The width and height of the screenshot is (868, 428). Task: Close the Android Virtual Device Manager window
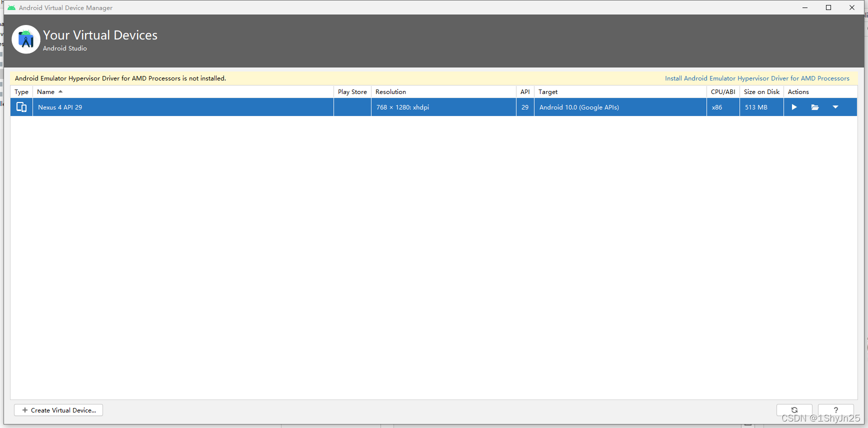click(x=852, y=7)
